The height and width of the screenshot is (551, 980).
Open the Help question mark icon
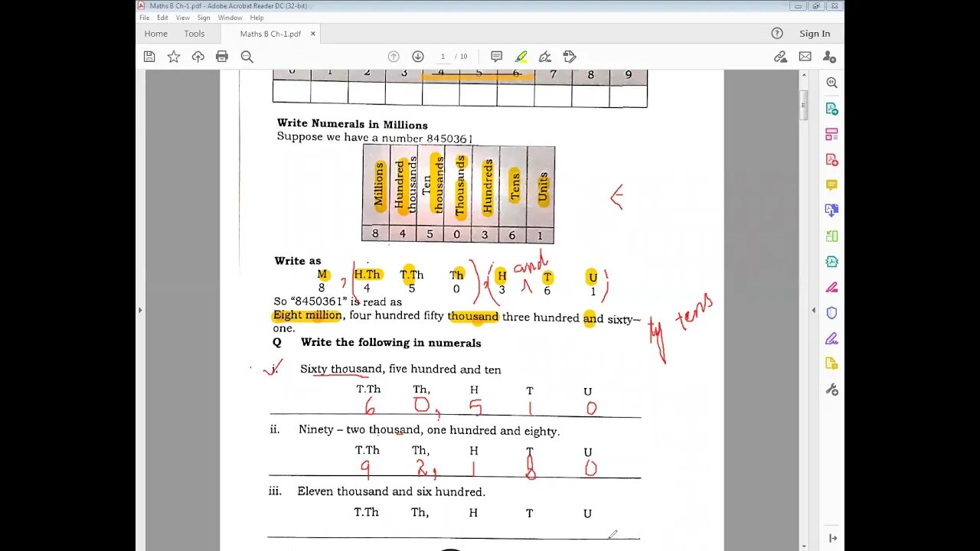777,34
